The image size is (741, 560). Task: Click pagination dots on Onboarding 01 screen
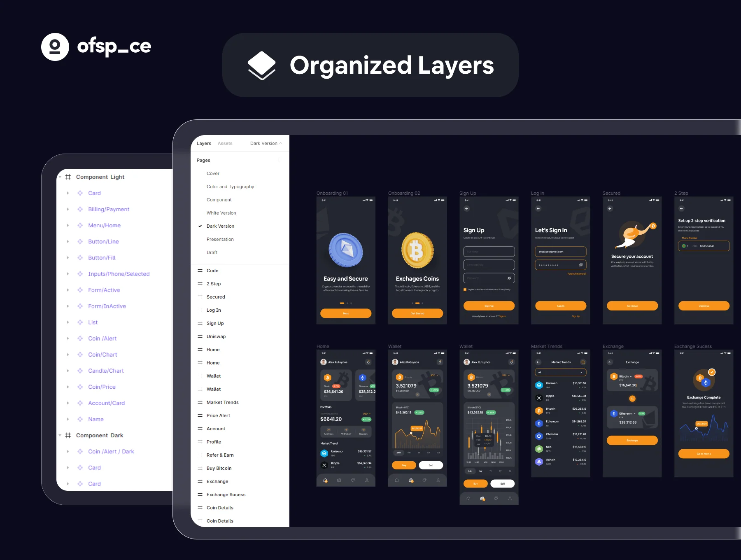click(346, 303)
